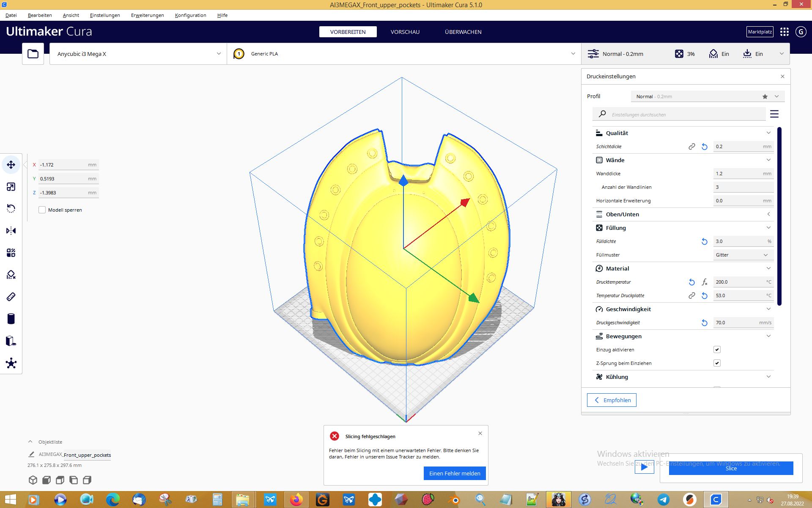Select the Support Blocker tool
812x508 pixels.
[x=11, y=275]
